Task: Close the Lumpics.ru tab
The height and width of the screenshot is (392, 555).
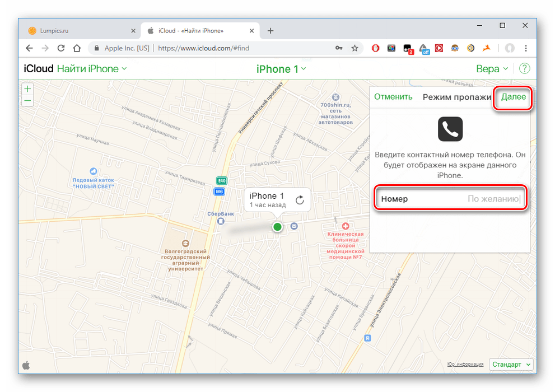Action: pos(133,31)
